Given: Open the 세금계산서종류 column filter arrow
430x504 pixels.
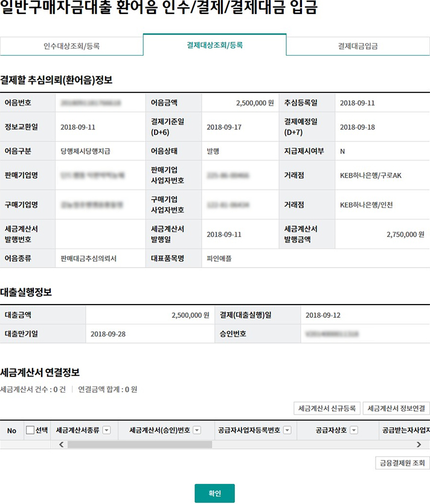Looking at the screenshot, I should point(106,430).
